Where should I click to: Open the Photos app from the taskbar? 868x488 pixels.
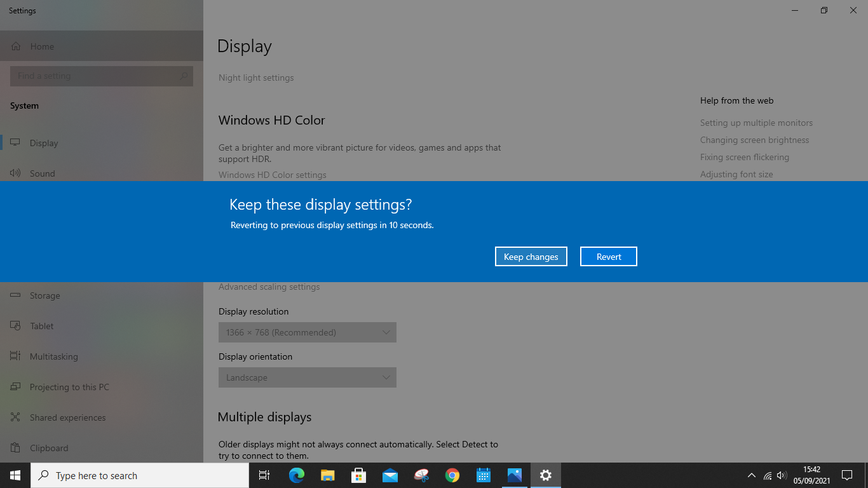point(514,475)
